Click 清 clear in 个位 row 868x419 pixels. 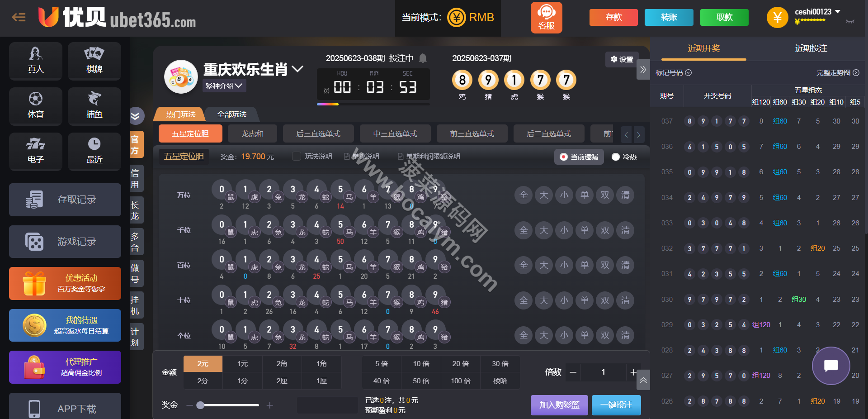coord(625,335)
